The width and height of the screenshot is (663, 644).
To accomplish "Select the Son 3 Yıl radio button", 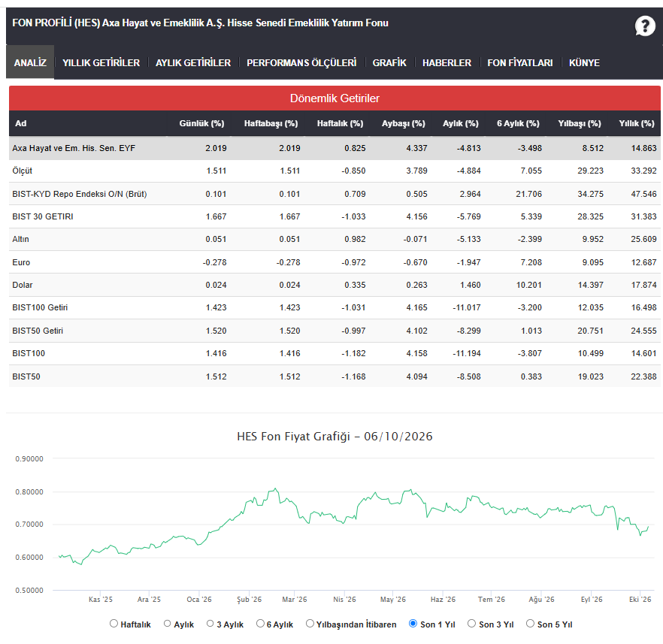I will [x=472, y=623].
